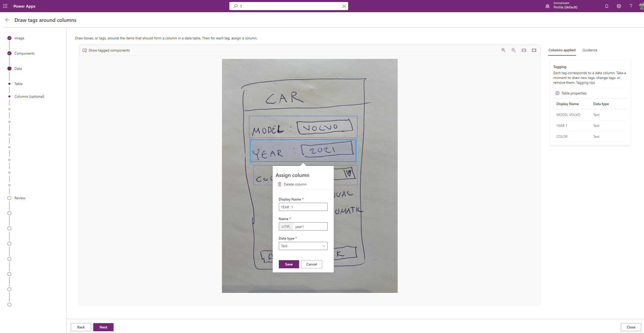Click the back arrow beside page title
The width and height of the screenshot is (644, 333).
pyautogui.click(x=7, y=20)
